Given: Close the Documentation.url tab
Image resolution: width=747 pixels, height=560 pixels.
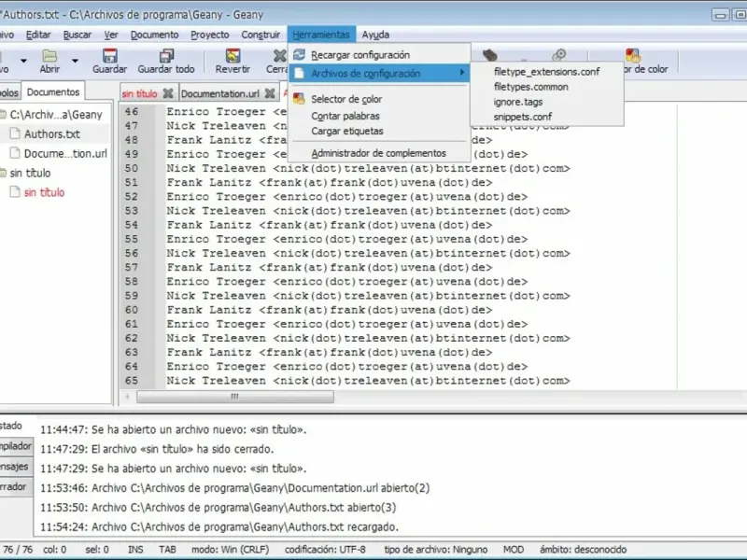Looking at the screenshot, I should tap(270, 93).
